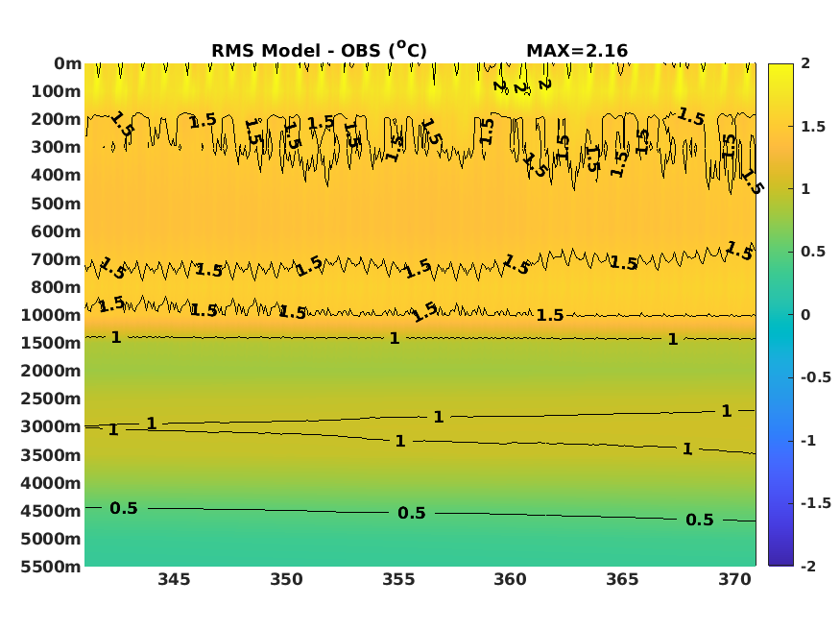This screenshot has height=630, width=840.
Task: Select the colorbar tick label '-1'
Action: [x=808, y=441]
